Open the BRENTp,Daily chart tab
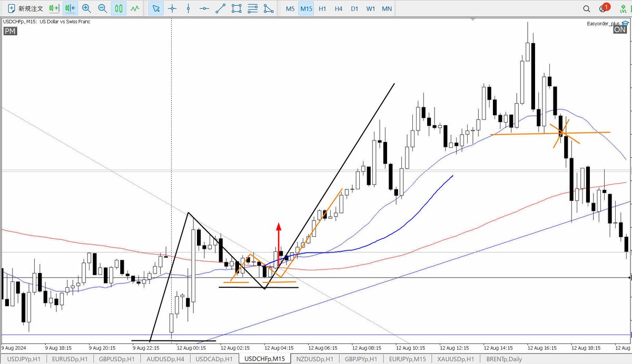 503,359
